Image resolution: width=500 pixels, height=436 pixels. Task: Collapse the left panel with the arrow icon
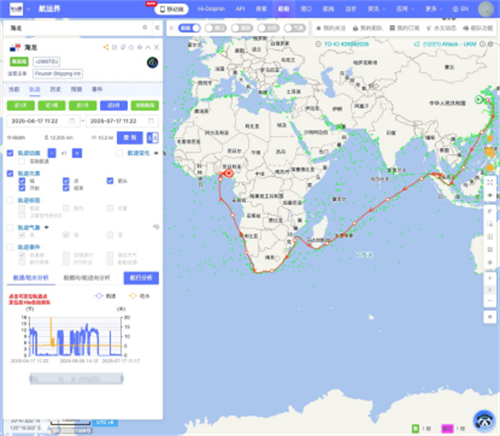[x=157, y=28]
